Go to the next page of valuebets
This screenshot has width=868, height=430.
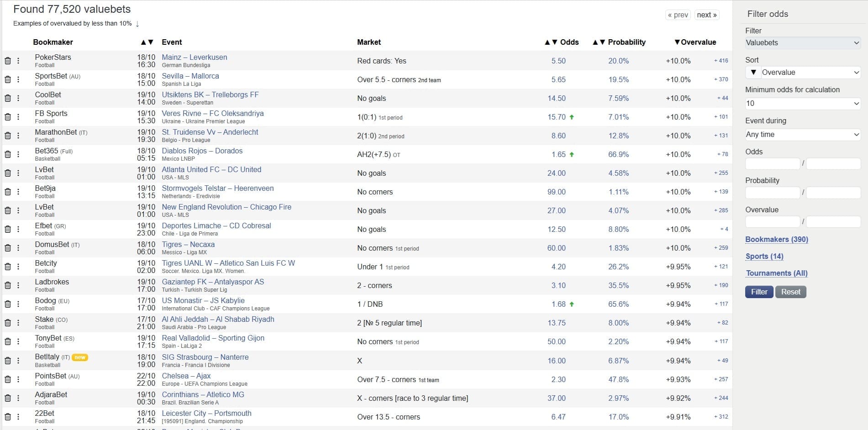click(x=706, y=15)
